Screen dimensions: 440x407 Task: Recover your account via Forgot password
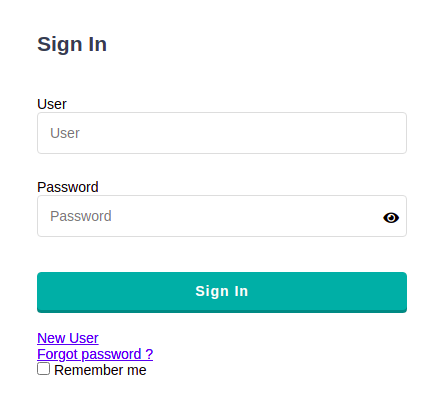pos(95,354)
